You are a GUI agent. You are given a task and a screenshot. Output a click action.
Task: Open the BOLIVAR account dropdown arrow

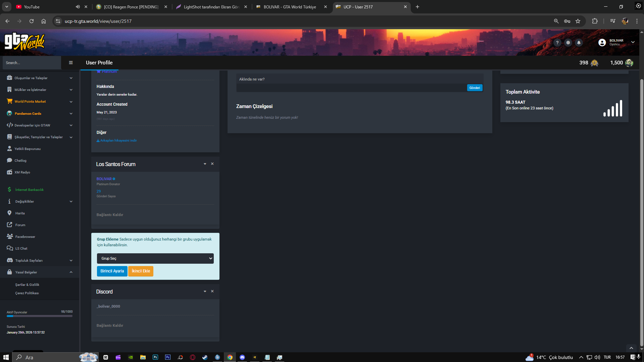click(x=633, y=42)
